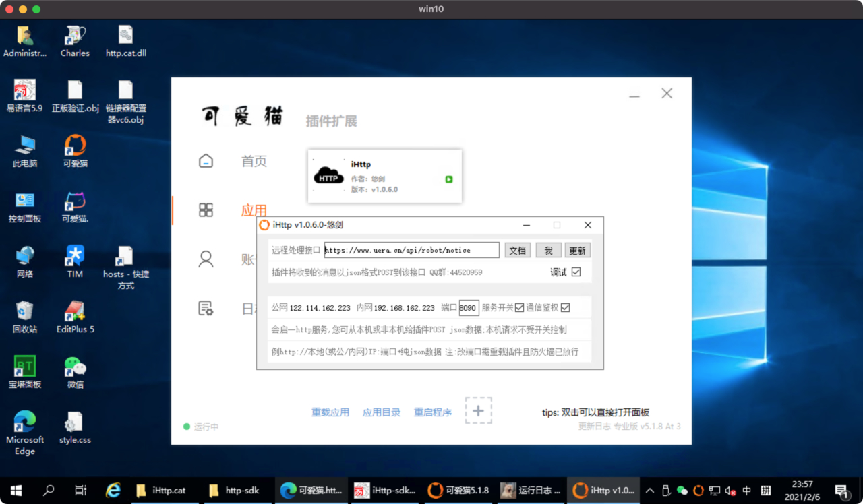Open taskbar search magnifier
This screenshot has width=863, height=504.
pos(49,490)
